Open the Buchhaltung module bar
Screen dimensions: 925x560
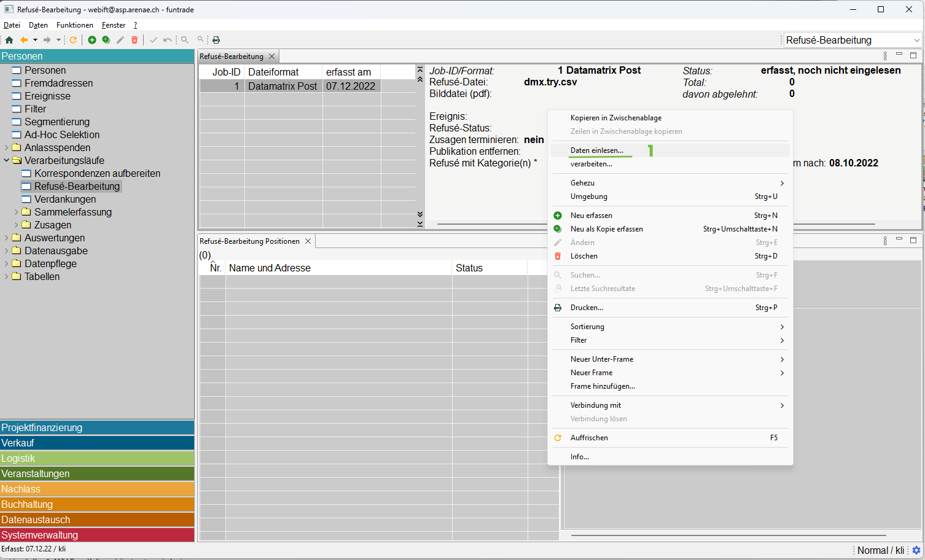(97, 504)
